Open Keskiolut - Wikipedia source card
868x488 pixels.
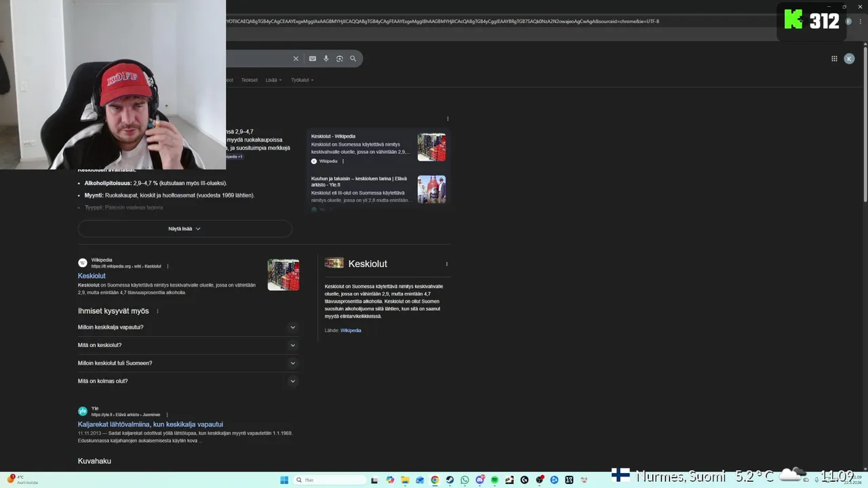379,147
